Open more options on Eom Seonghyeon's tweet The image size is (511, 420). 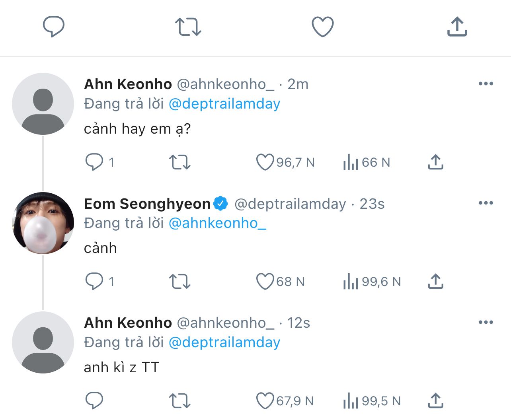(486, 203)
